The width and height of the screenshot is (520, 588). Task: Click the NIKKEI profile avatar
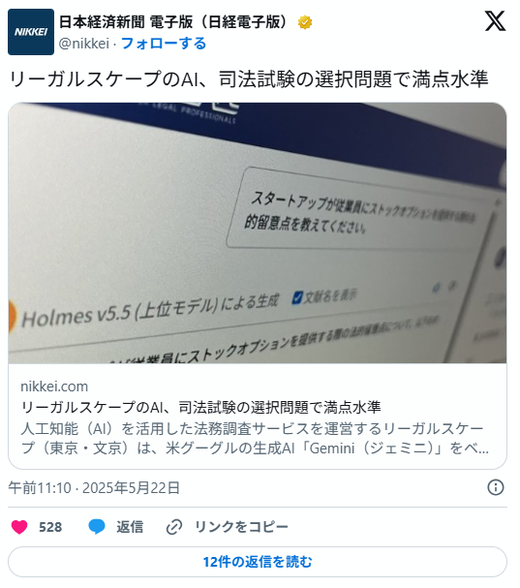pos(31,32)
